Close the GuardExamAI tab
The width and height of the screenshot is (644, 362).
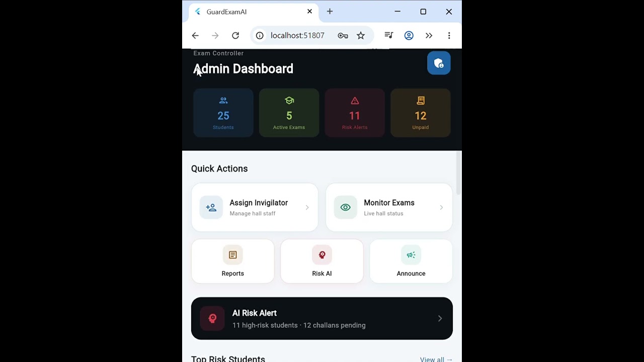click(x=309, y=12)
